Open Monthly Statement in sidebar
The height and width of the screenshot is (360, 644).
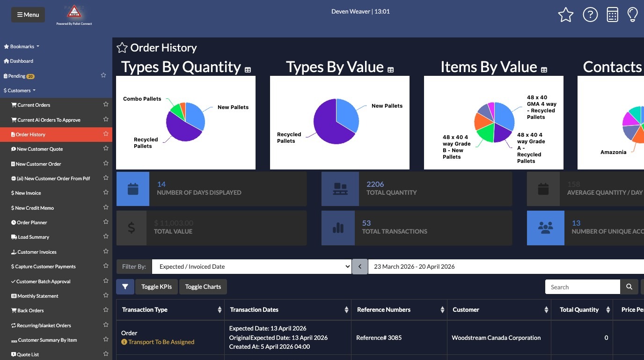pos(35,296)
